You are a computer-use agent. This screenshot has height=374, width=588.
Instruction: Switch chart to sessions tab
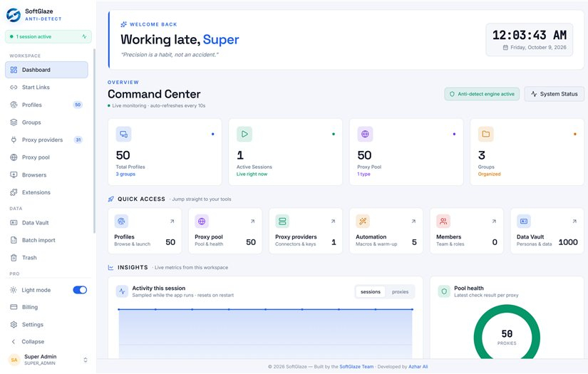click(371, 292)
